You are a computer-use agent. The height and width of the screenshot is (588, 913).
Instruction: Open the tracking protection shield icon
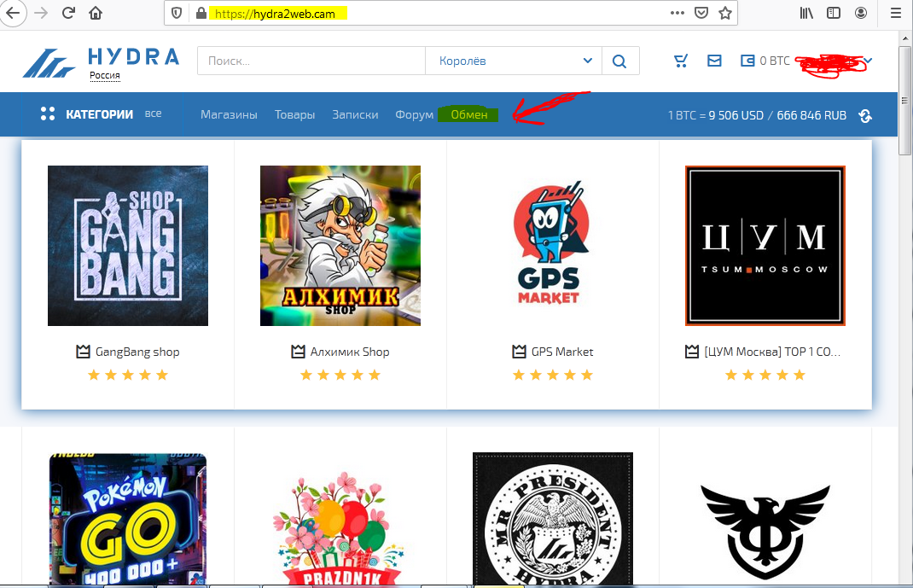click(177, 13)
